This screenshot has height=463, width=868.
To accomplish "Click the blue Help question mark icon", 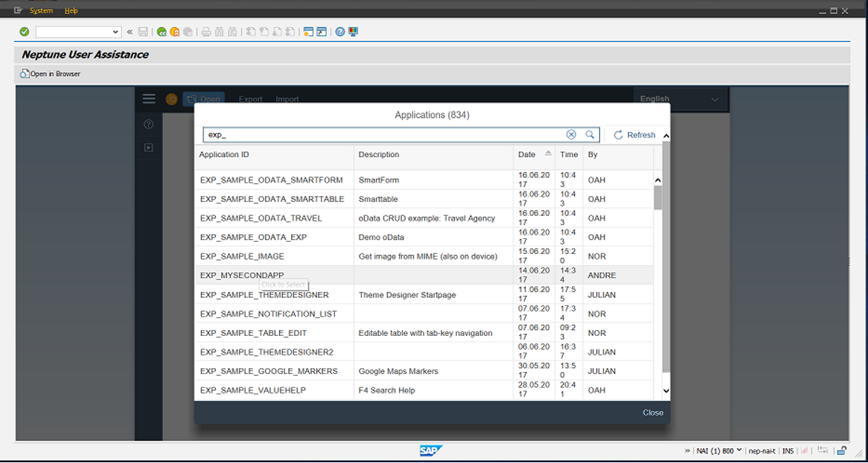I will pos(340,32).
